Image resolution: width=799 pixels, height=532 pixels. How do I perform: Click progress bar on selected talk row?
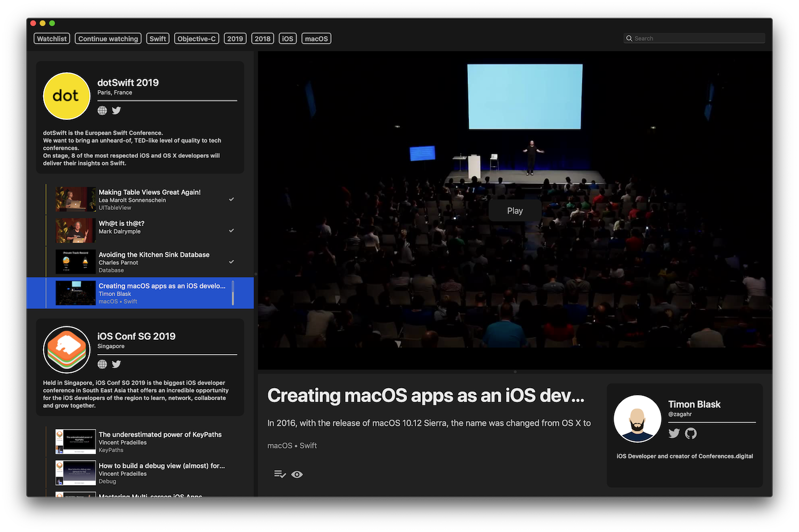pos(233,293)
